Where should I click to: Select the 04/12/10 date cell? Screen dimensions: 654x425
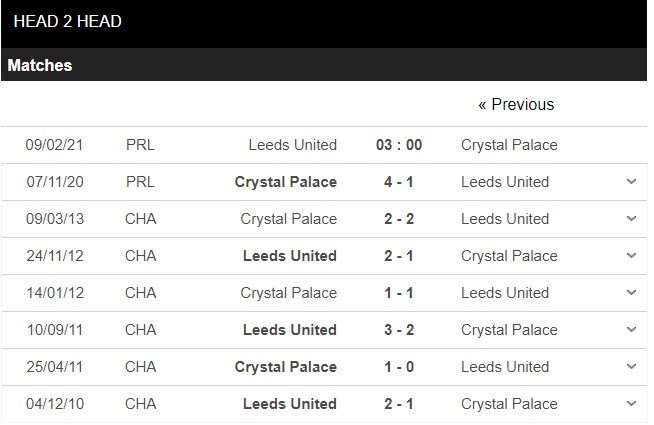click(54, 404)
